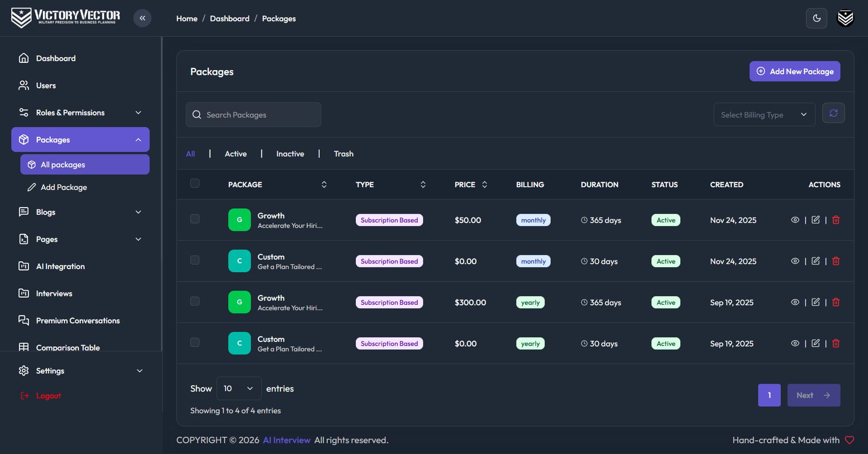
Task: Click Add New Package button
Action: (x=795, y=71)
